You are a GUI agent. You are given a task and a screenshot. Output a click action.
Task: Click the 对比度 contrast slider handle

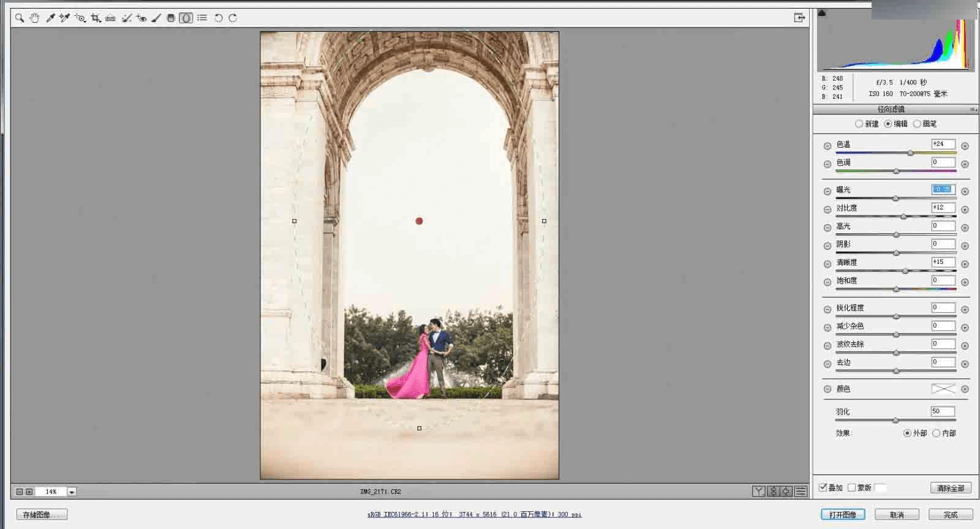click(x=903, y=217)
